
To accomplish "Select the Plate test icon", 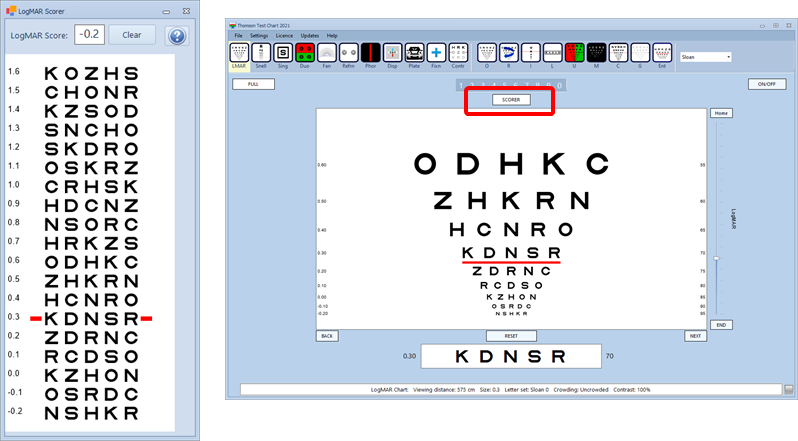I will tap(414, 54).
